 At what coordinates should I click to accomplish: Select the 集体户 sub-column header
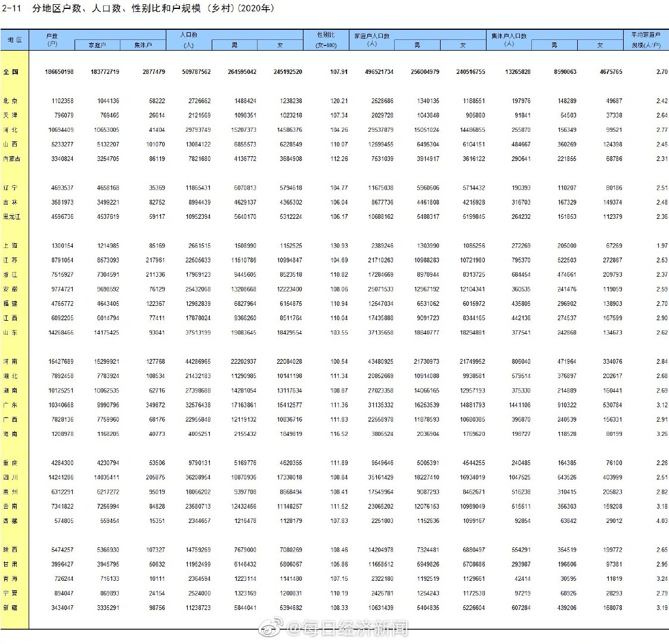pyautogui.click(x=144, y=45)
